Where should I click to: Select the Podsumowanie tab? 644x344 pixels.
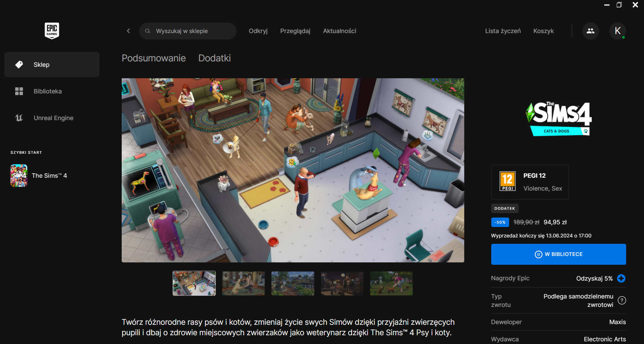click(153, 58)
